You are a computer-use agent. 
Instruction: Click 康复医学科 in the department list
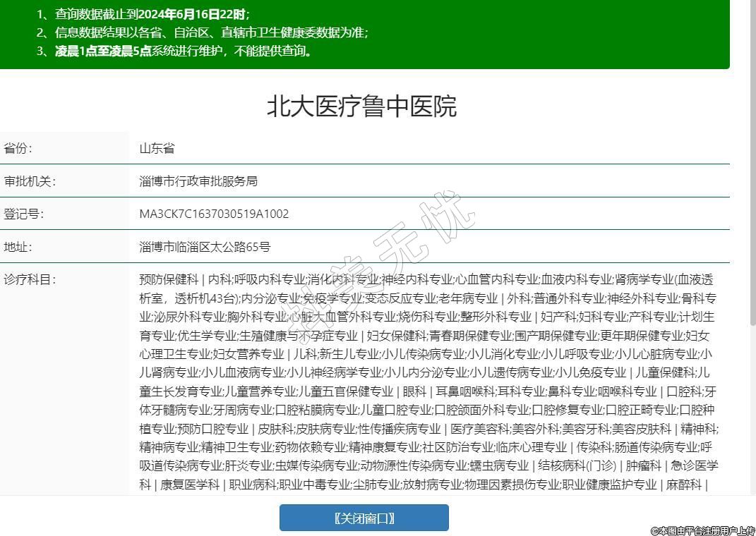tap(188, 485)
